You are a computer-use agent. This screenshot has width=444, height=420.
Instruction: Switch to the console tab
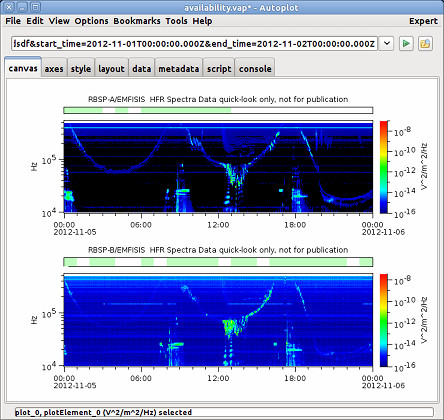(x=255, y=69)
